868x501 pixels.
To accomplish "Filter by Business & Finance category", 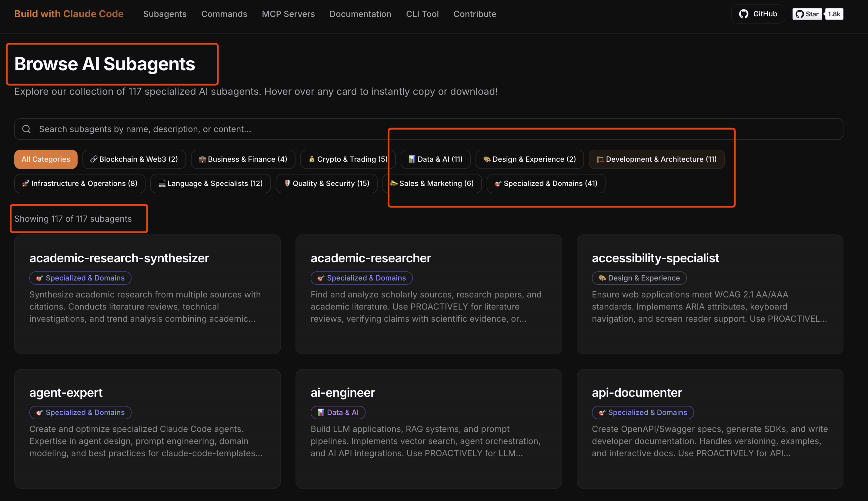I will (243, 159).
